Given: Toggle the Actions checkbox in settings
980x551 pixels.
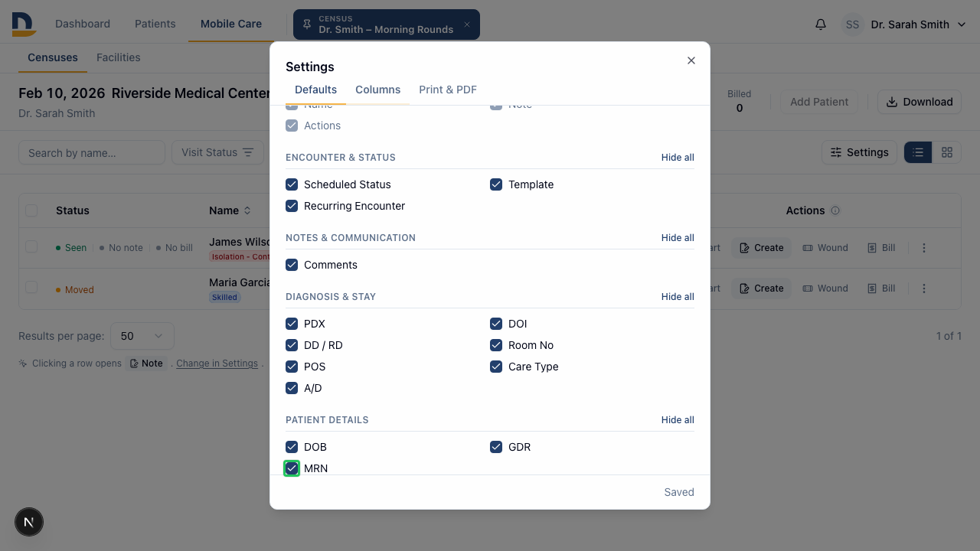Looking at the screenshot, I should pyautogui.click(x=292, y=126).
